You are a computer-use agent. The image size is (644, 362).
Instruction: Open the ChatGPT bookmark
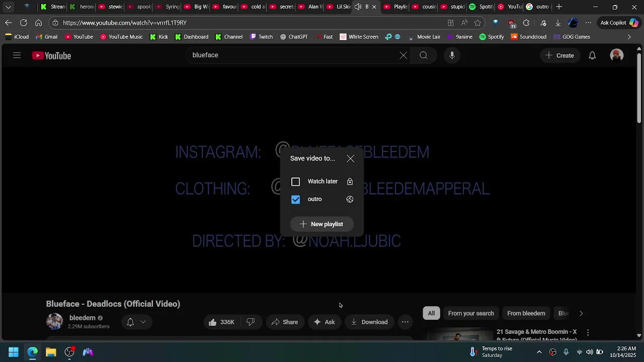294,37
